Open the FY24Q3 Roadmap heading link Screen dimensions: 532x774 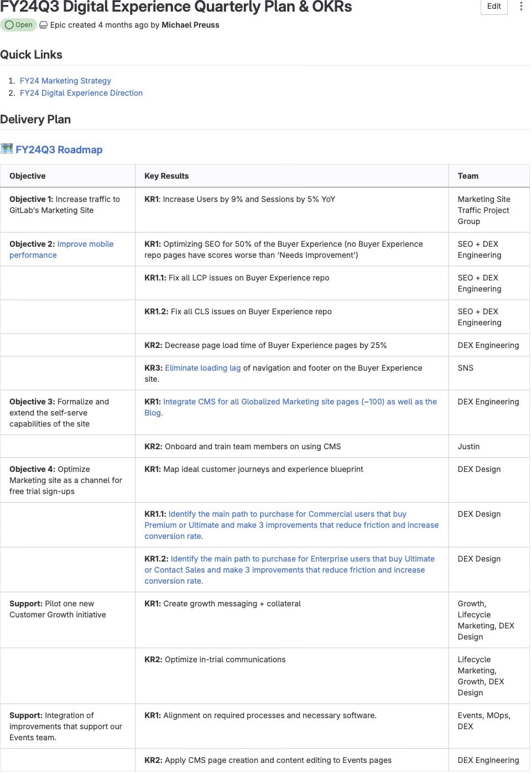pyautogui.click(x=59, y=150)
